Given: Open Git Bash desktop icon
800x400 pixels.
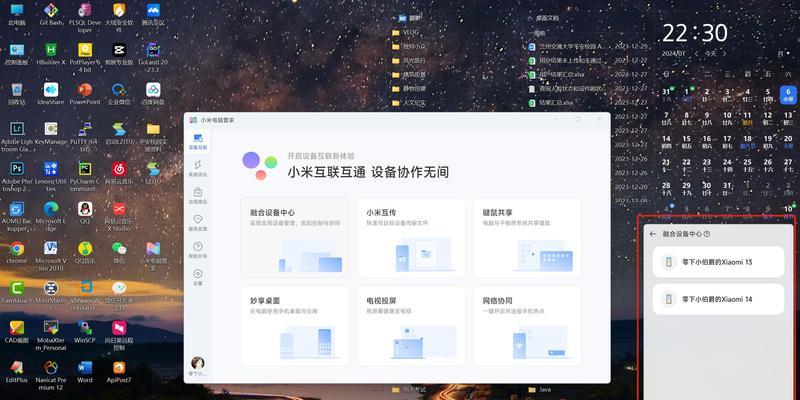Looking at the screenshot, I should tap(51, 16).
